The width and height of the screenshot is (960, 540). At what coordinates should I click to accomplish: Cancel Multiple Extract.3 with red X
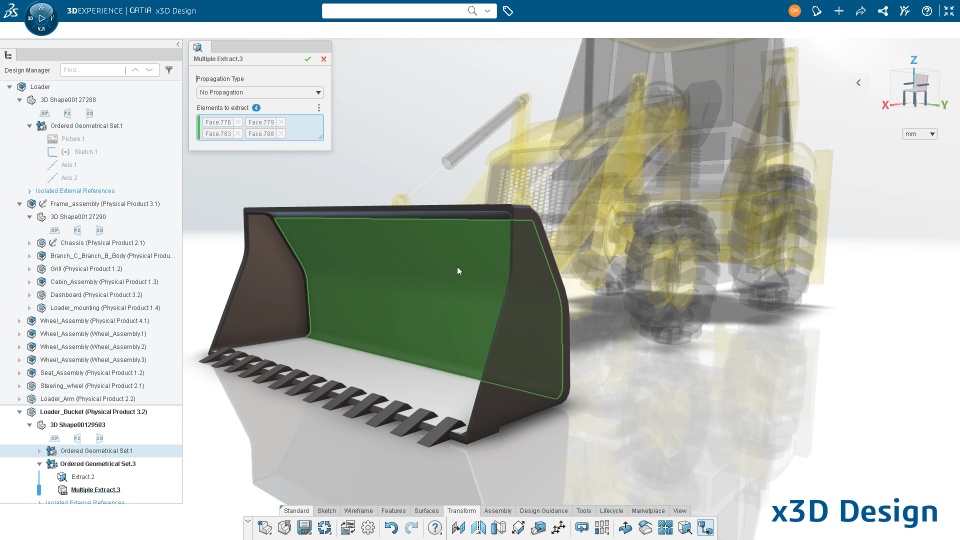323,59
